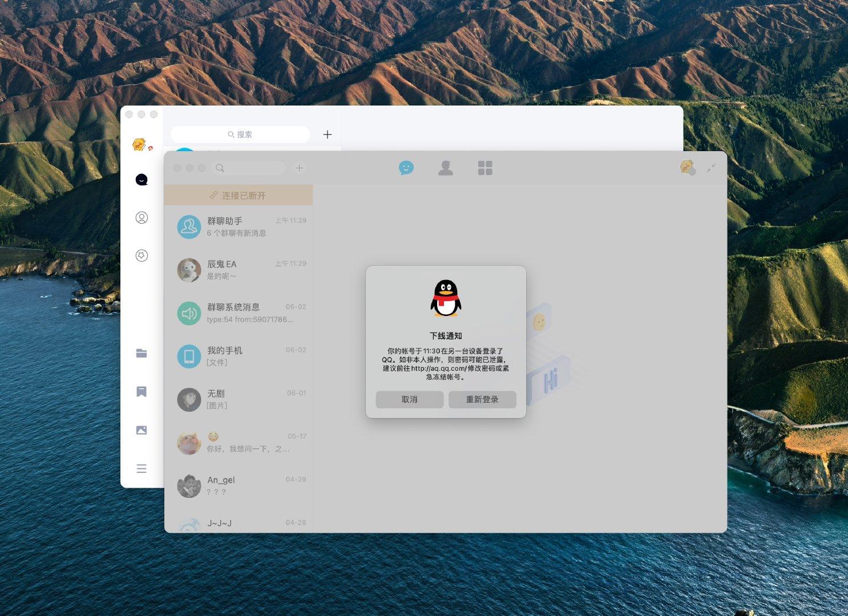The image size is (848, 616).
Task: Click the profile person icon in the sidebar
Action: click(141, 217)
